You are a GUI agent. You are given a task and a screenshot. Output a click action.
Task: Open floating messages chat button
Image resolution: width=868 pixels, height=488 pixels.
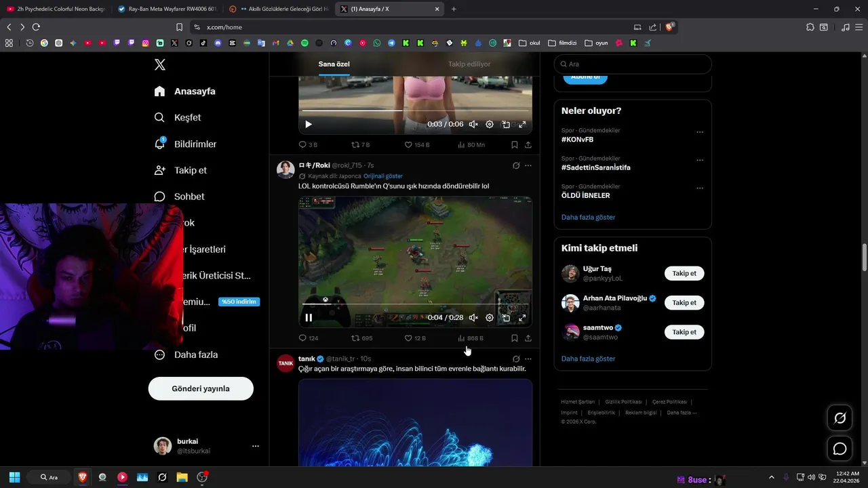840,449
